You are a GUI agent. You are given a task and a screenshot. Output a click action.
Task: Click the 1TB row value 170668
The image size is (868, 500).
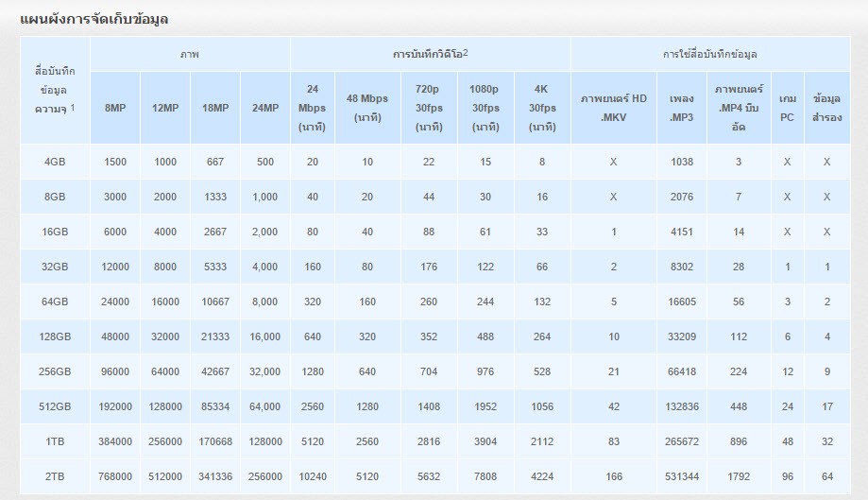[x=215, y=441]
